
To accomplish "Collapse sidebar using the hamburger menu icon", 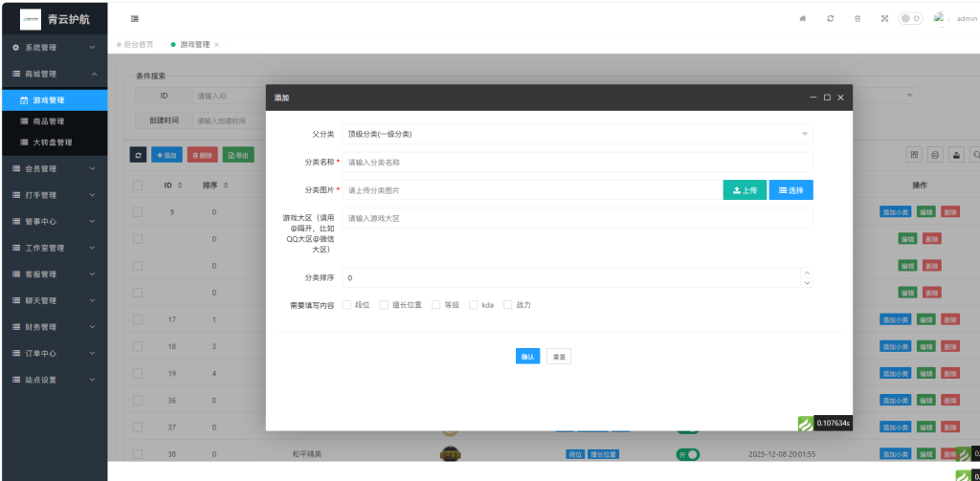I will coord(134,19).
